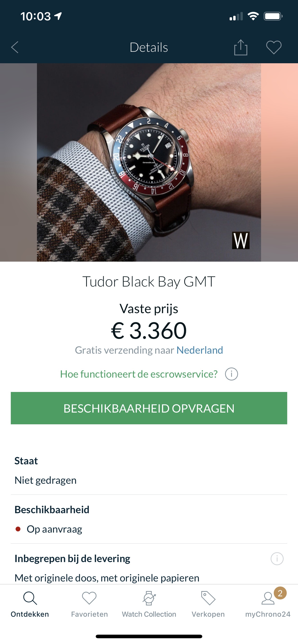Click BESCHIKBAARHEID OPVRAGEN button
Viewport: 298px width, 644px height.
[149, 408]
